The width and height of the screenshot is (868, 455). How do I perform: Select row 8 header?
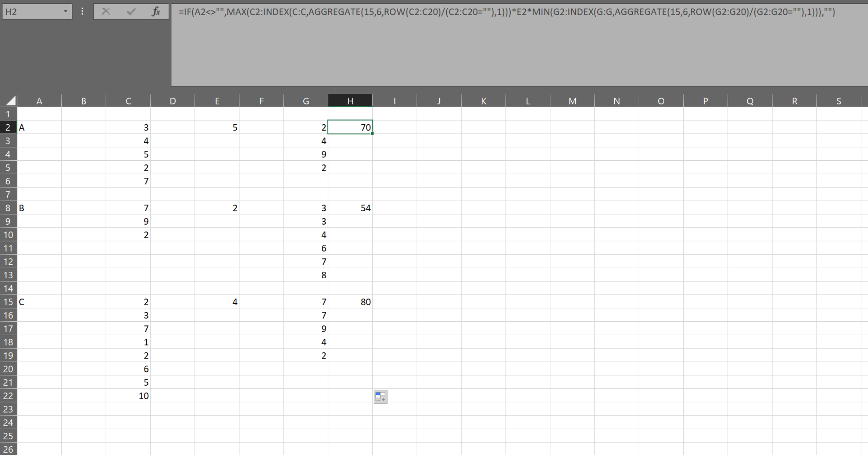coord(8,208)
